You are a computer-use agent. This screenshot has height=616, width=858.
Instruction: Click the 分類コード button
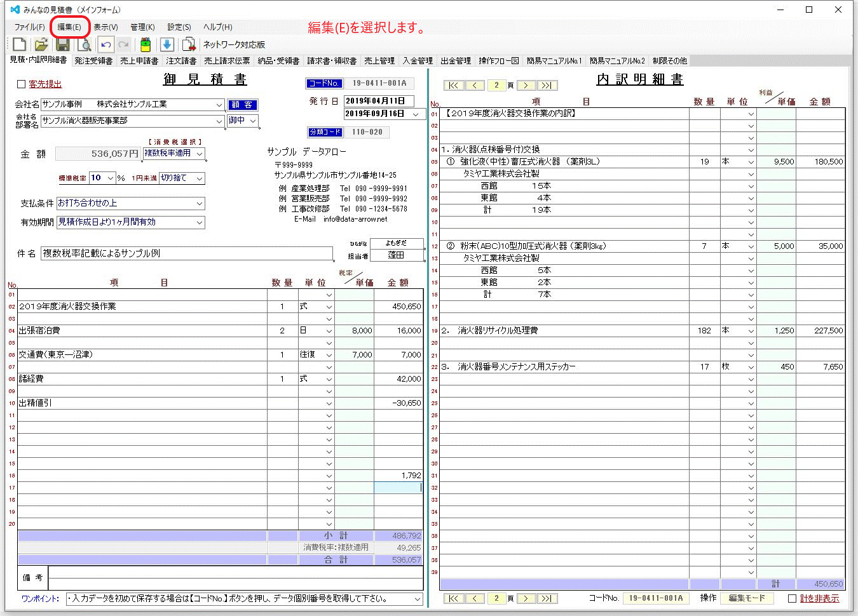(325, 132)
